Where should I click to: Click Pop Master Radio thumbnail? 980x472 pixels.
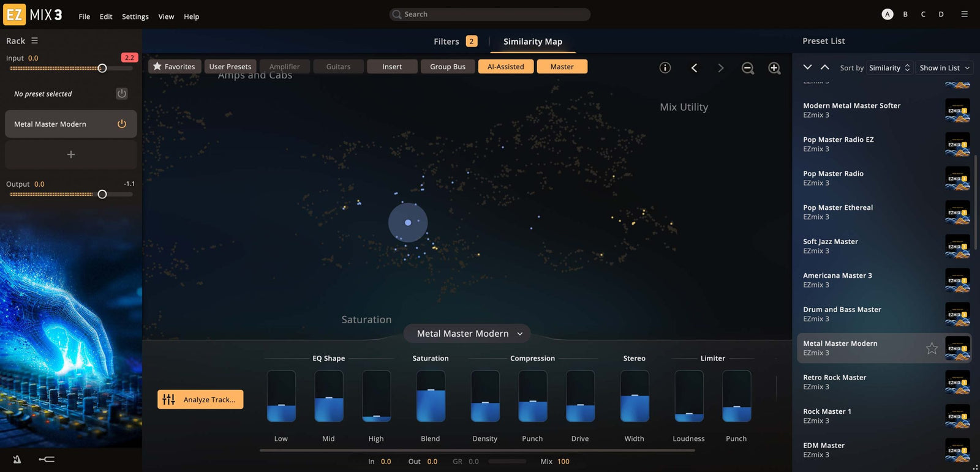click(x=957, y=178)
